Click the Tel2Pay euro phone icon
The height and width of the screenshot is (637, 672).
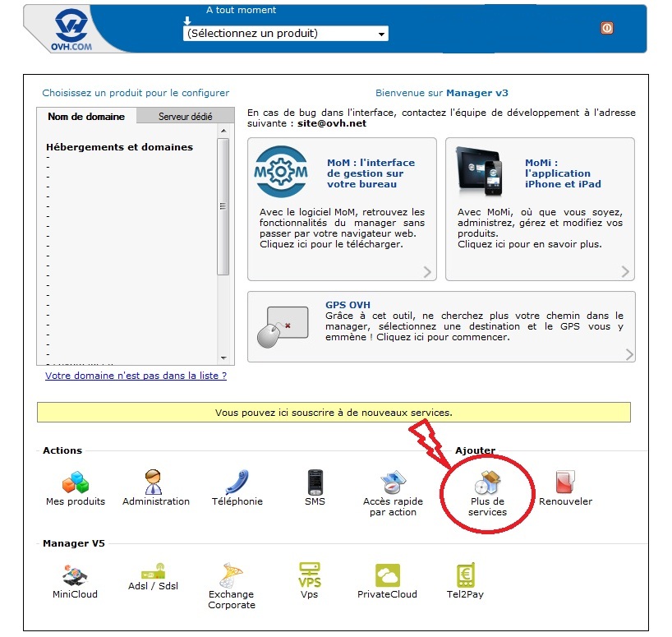(x=466, y=575)
